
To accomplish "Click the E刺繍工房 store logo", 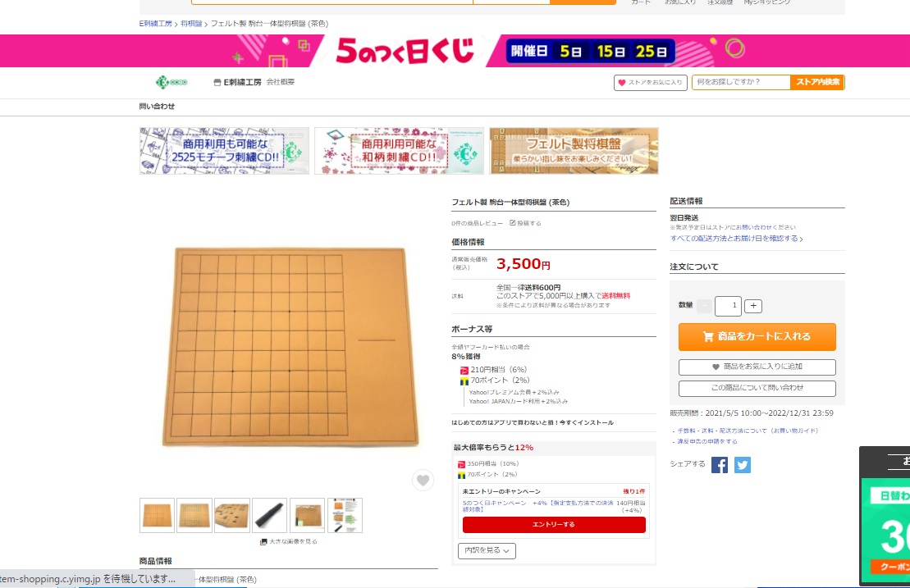I will 171,82.
